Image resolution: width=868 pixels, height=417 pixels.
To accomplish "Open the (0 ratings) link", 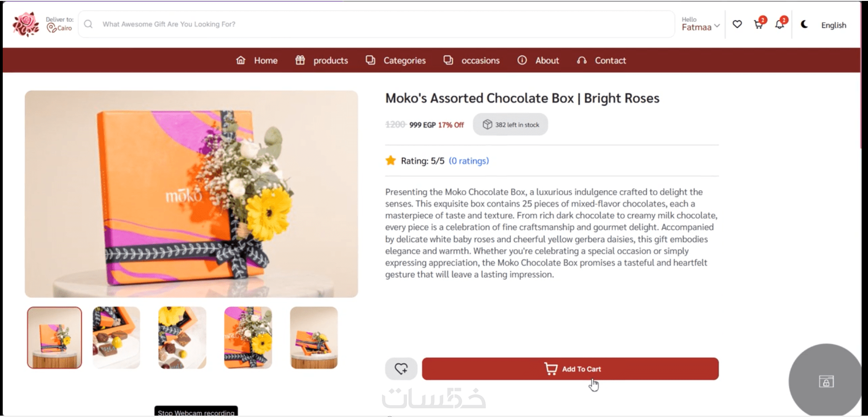I will [469, 161].
